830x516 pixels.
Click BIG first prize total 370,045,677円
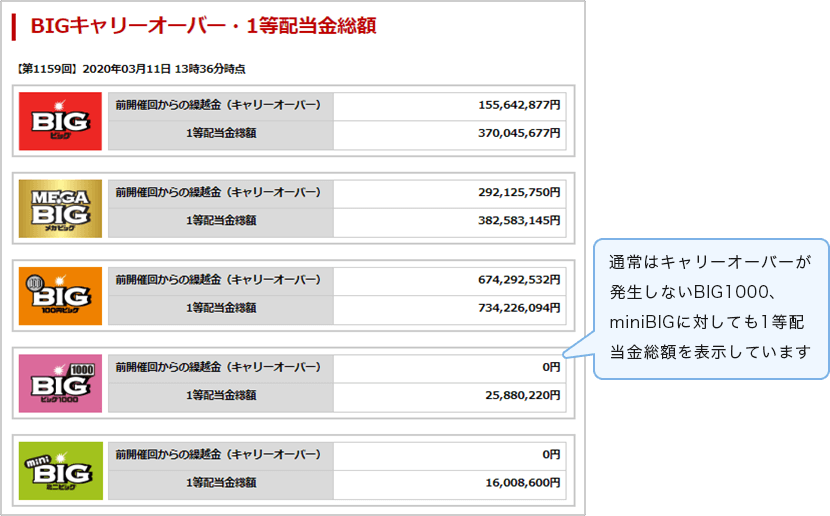(x=519, y=133)
